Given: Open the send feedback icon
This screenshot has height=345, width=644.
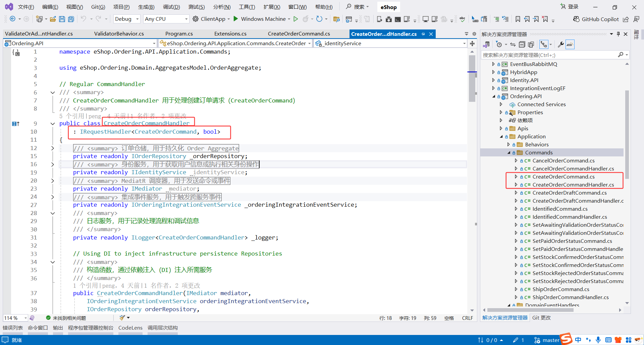Looking at the screenshot, I should 636,19.
